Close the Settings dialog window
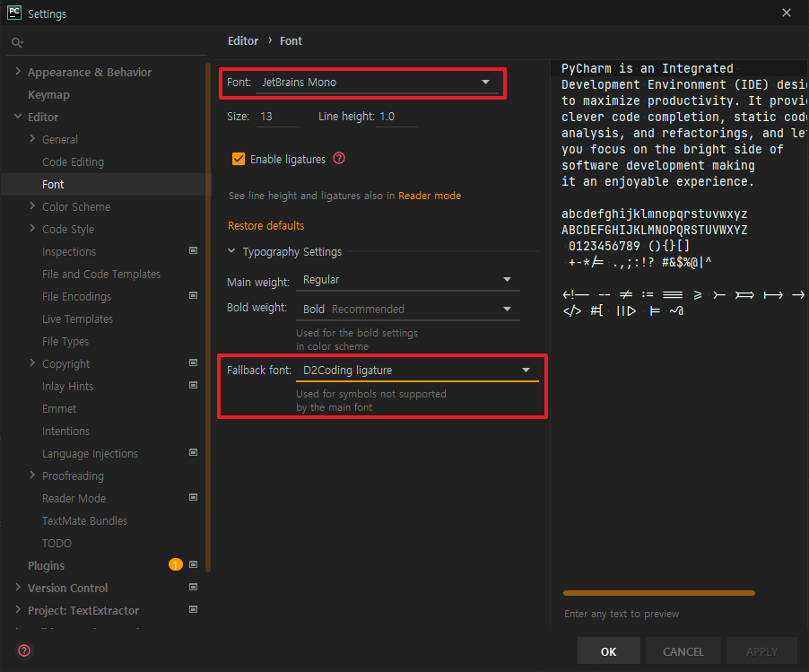Image resolution: width=809 pixels, height=672 pixels. click(787, 13)
